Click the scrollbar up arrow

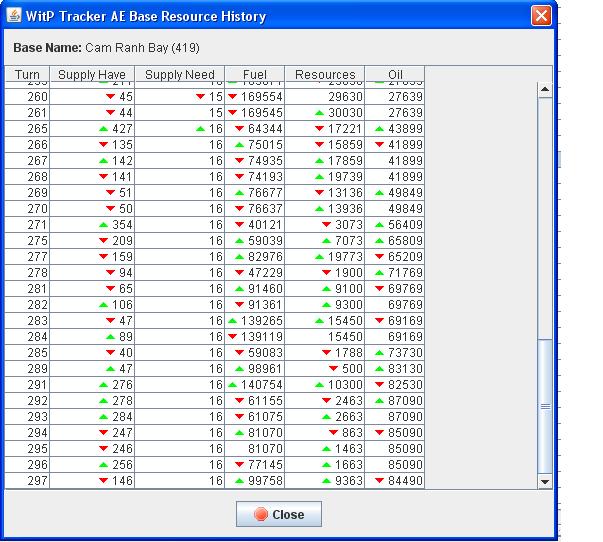545,90
